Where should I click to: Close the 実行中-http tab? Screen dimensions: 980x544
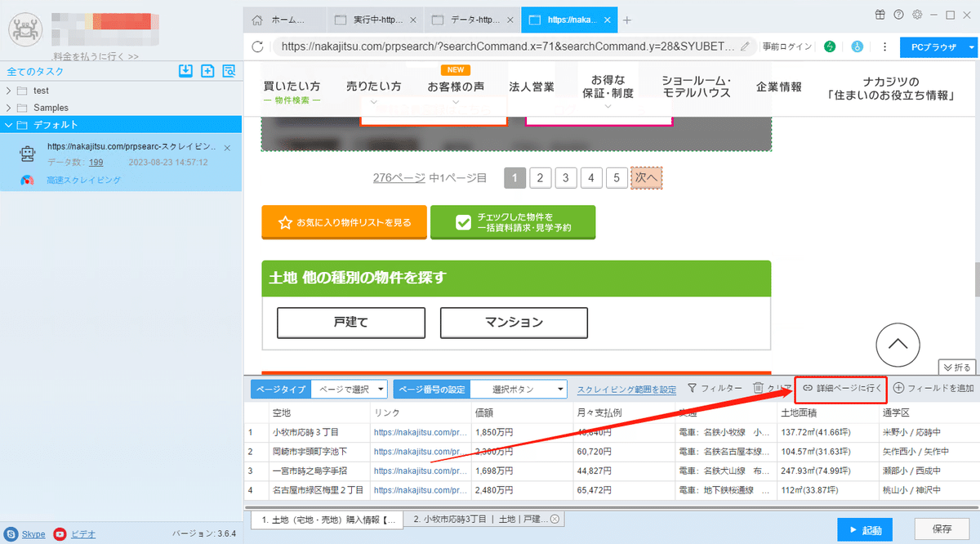[412, 20]
